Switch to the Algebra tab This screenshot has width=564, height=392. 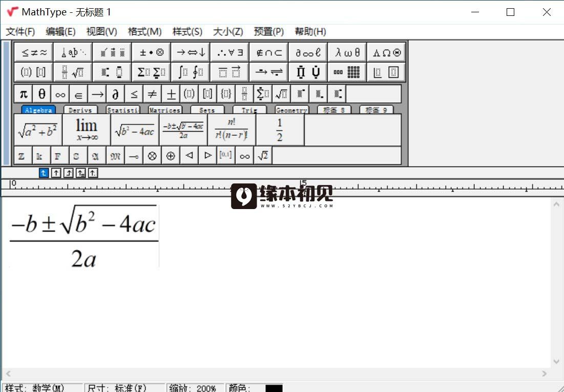tap(38, 110)
